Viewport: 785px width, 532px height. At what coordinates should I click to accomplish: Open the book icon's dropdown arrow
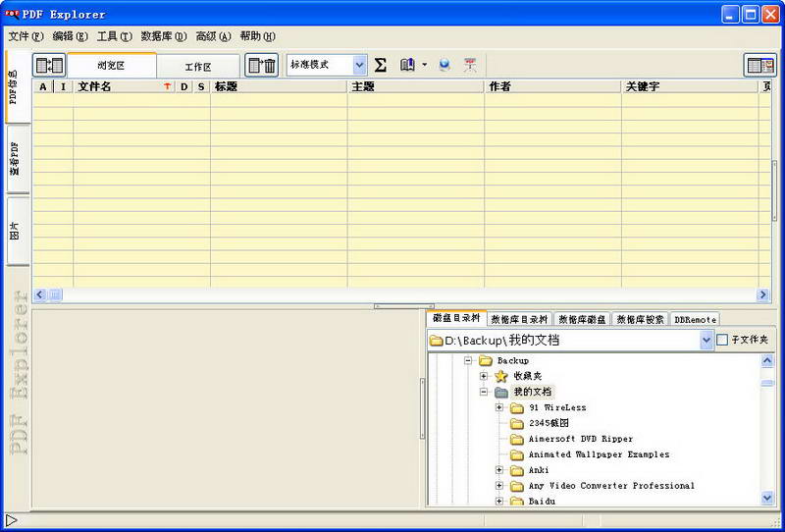tap(425, 65)
